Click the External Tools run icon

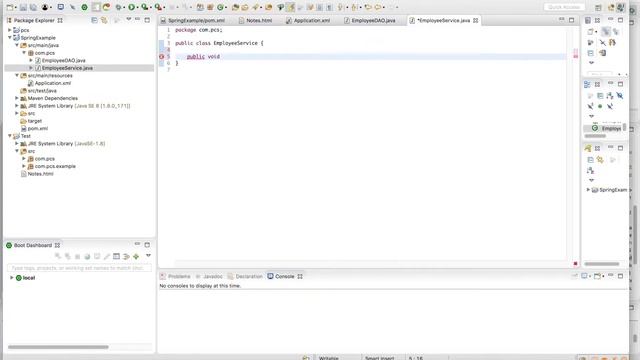pos(158,7)
